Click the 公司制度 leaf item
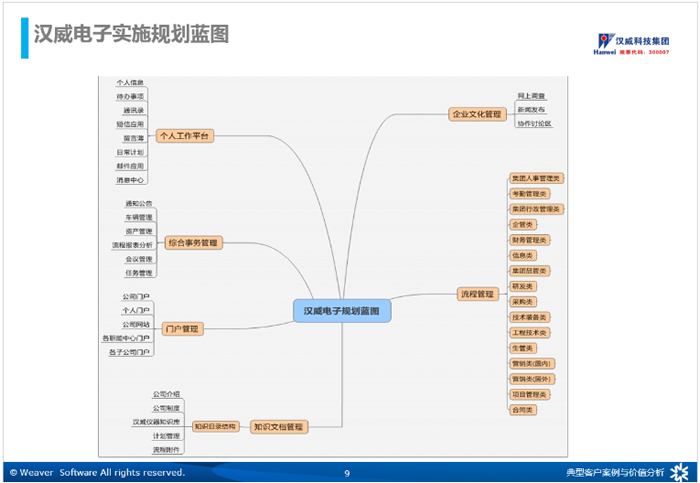This screenshot has height=483, width=700. pos(167,408)
